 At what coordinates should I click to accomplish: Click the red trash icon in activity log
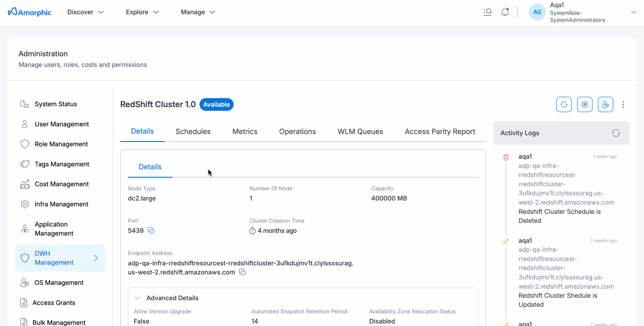pos(506,157)
